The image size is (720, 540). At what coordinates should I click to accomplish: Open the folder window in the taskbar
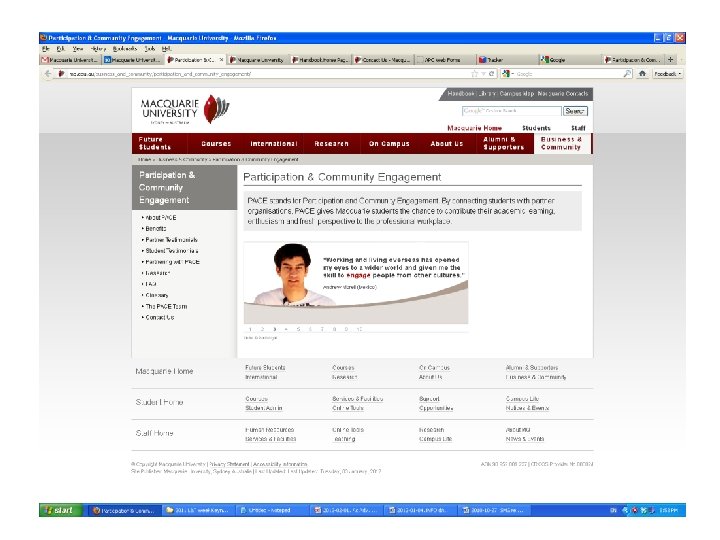[198, 510]
